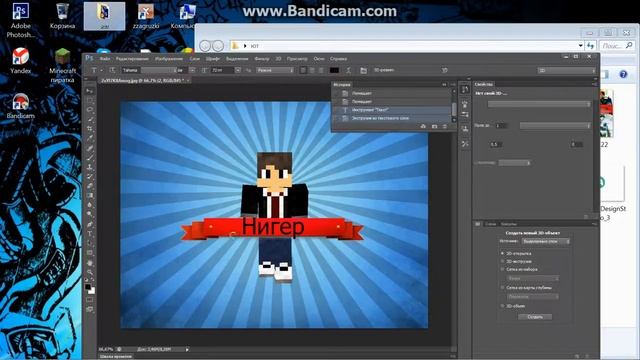Select the 3D-открытка radio button
The height and width of the screenshot is (360, 640).
click(x=502, y=253)
